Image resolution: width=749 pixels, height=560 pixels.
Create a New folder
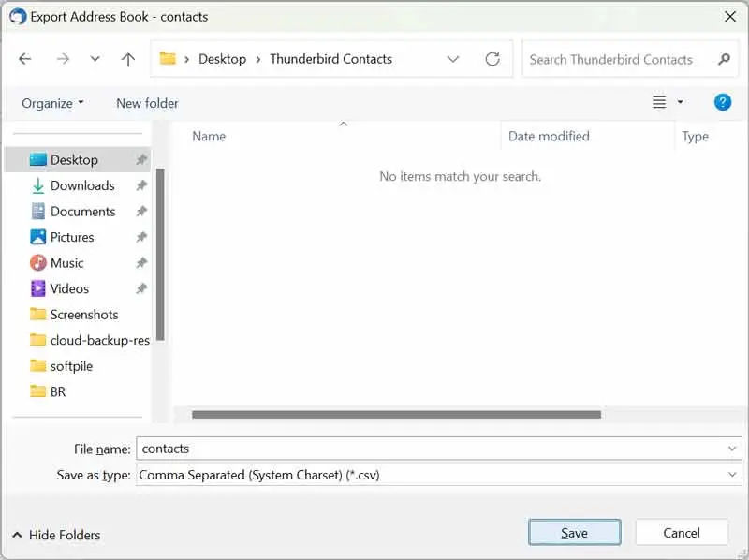147,103
